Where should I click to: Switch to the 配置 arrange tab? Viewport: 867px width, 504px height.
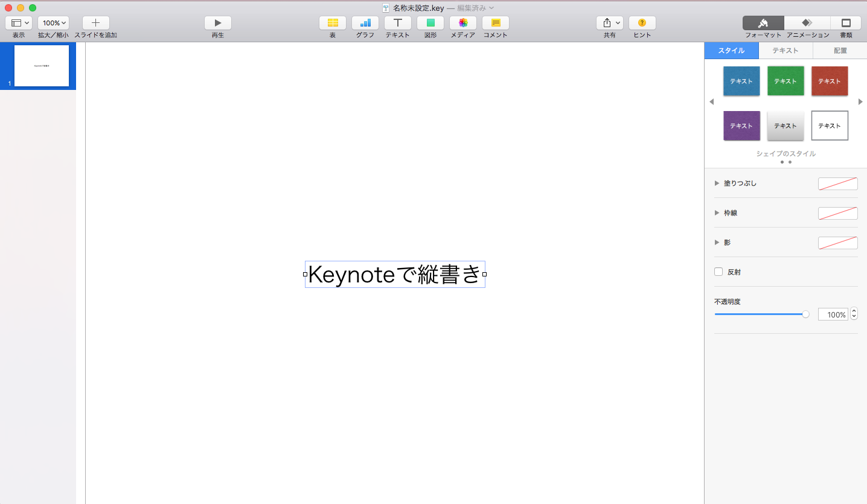pos(840,51)
